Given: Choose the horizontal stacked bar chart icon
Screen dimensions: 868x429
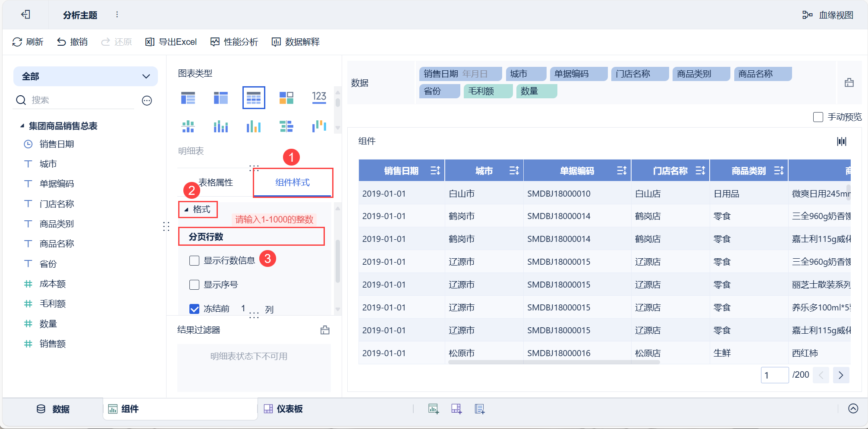Looking at the screenshot, I should point(286,126).
